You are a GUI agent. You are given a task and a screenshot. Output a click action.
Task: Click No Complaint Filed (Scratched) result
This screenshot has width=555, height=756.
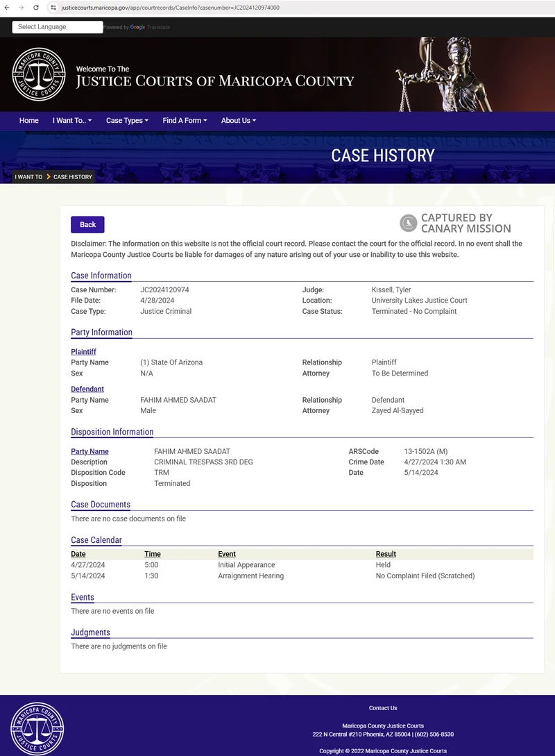click(425, 576)
